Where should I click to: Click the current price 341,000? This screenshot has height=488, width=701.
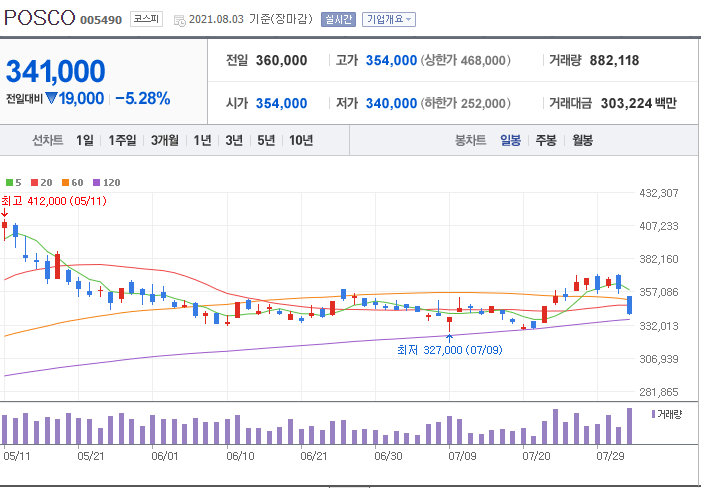(55, 71)
